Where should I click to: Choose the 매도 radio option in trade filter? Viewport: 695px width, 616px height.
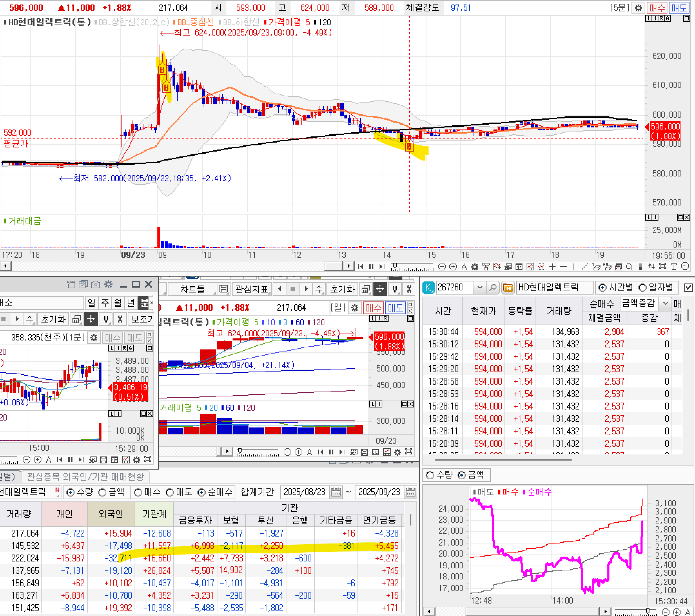[170, 492]
